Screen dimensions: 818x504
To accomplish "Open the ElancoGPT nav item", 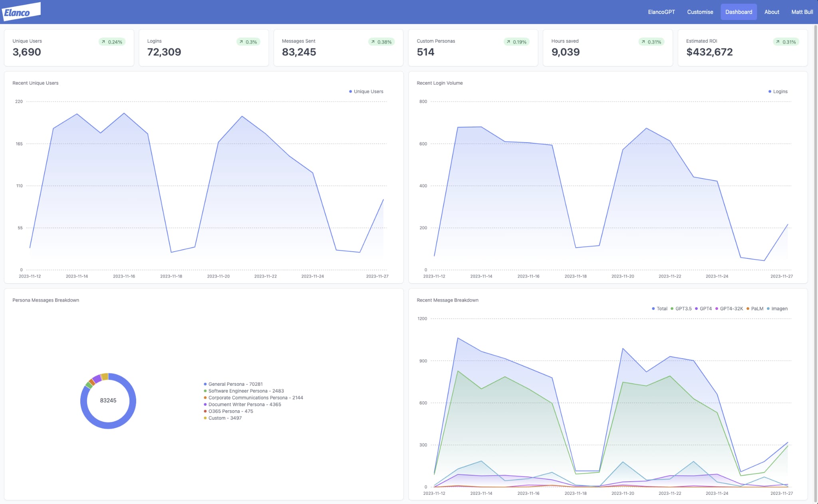I will pos(661,12).
